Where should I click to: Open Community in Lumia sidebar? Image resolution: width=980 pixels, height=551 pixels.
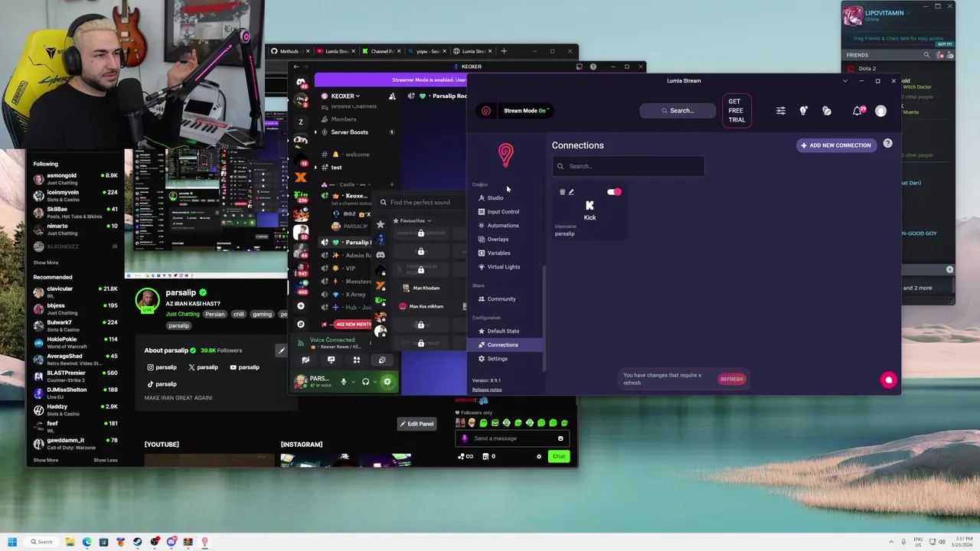click(x=505, y=299)
